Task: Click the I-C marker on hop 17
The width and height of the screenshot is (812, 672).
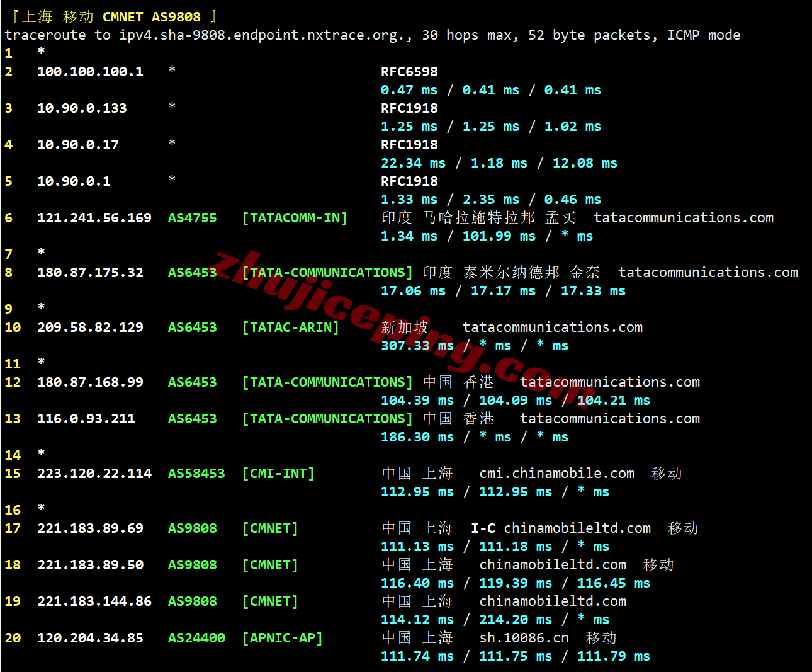Action: coord(483,528)
